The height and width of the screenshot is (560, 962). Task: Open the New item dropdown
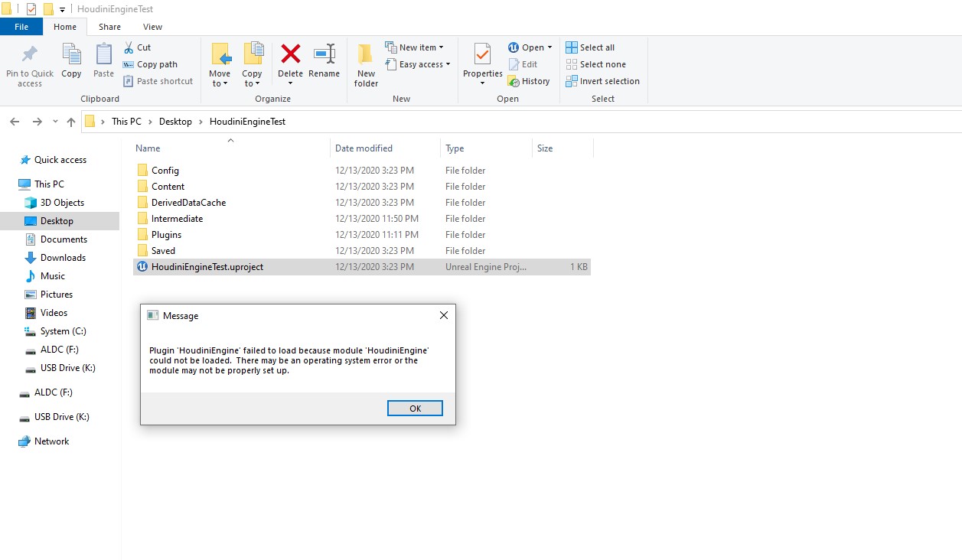click(414, 47)
